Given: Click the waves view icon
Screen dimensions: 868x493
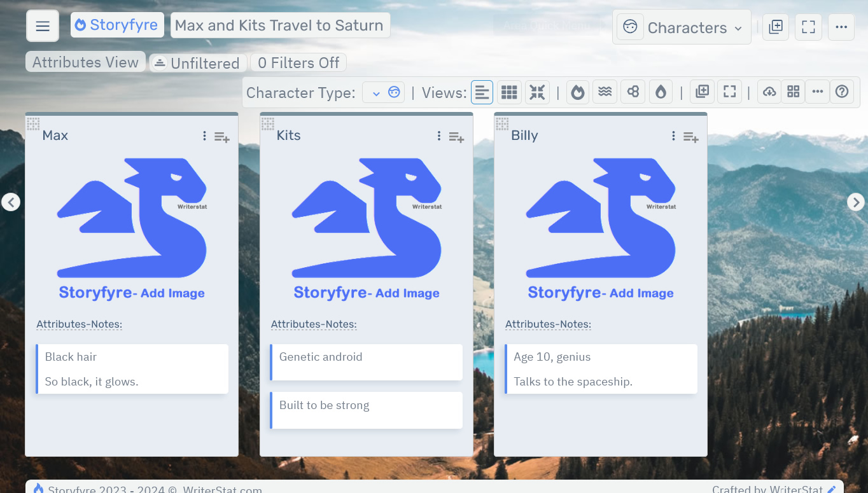Looking at the screenshot, I should click(x=605, y=92).
